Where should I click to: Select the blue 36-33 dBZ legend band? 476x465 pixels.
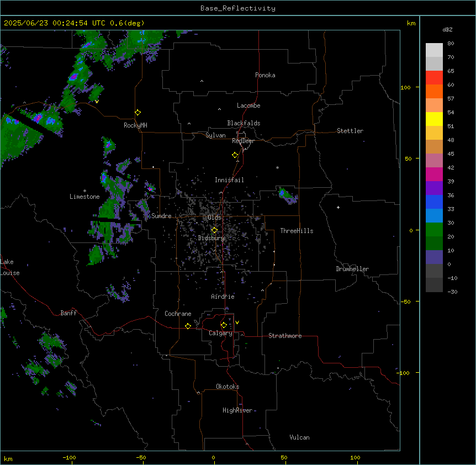pos(434,202)
